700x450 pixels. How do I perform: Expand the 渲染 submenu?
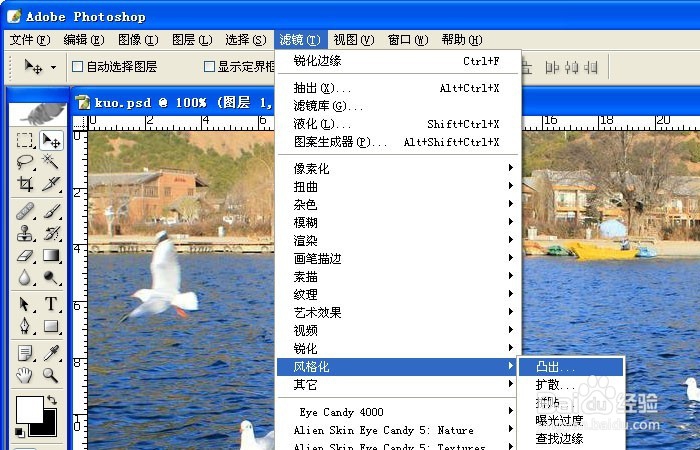[398, 240]
